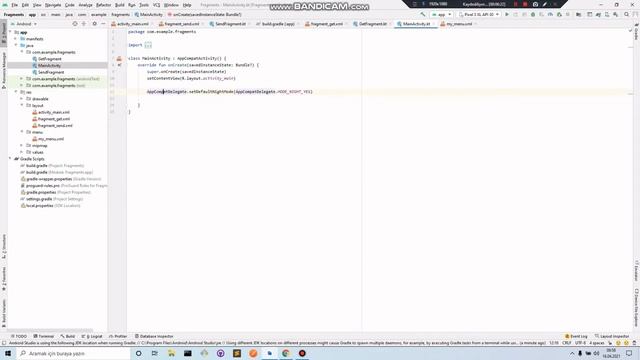Hide the Project panel with minus icon
The width and height of the screenshot is (640, 360).
[103, 24]
